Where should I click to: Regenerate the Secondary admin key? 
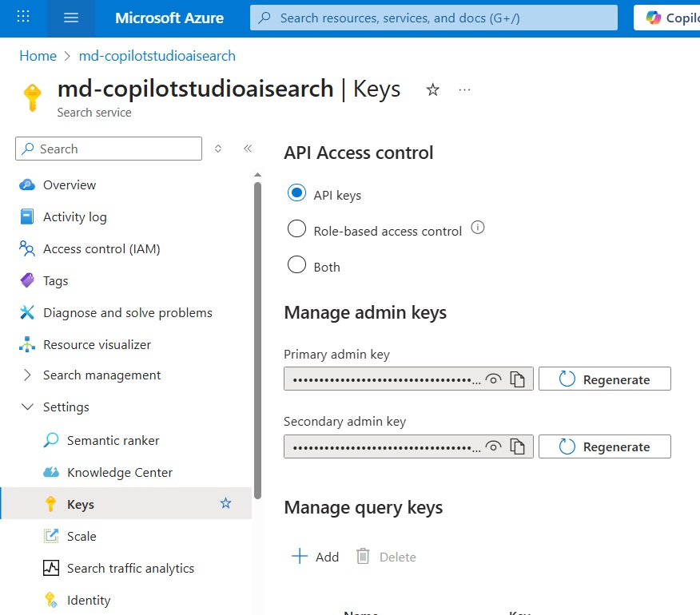point(604,446)
